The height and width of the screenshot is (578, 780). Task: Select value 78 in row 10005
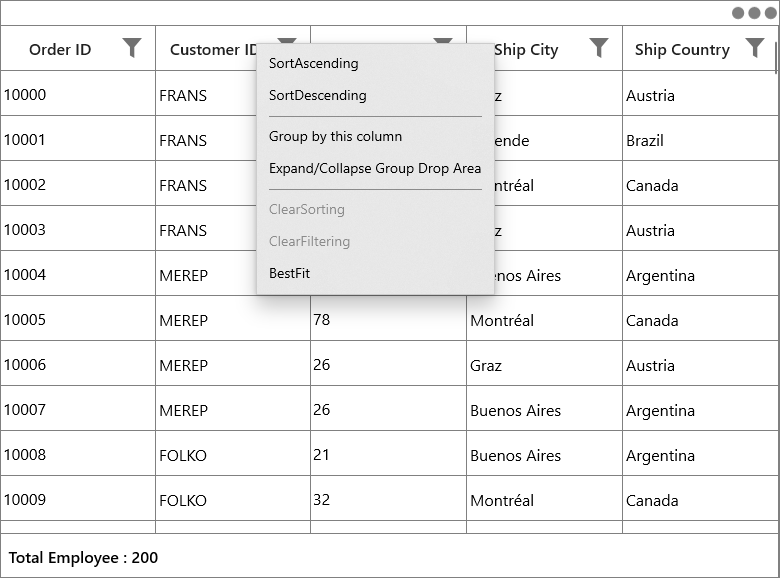pos(389,318)
